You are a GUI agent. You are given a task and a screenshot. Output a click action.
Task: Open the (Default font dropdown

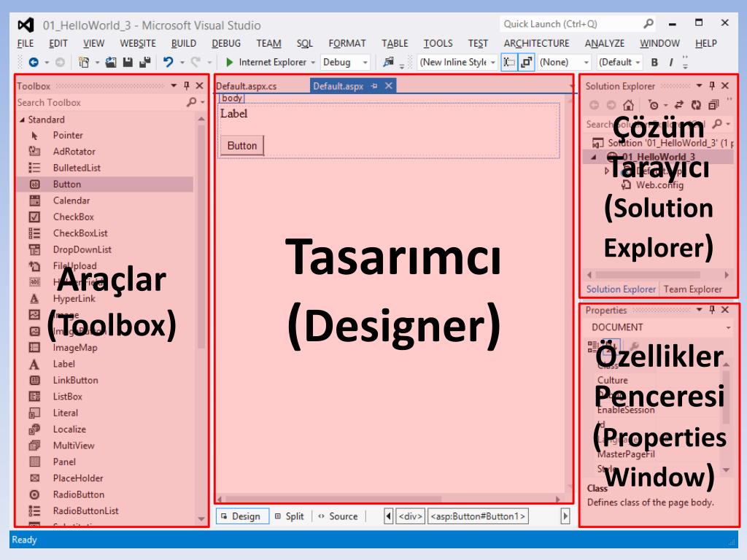pos(638,63)
